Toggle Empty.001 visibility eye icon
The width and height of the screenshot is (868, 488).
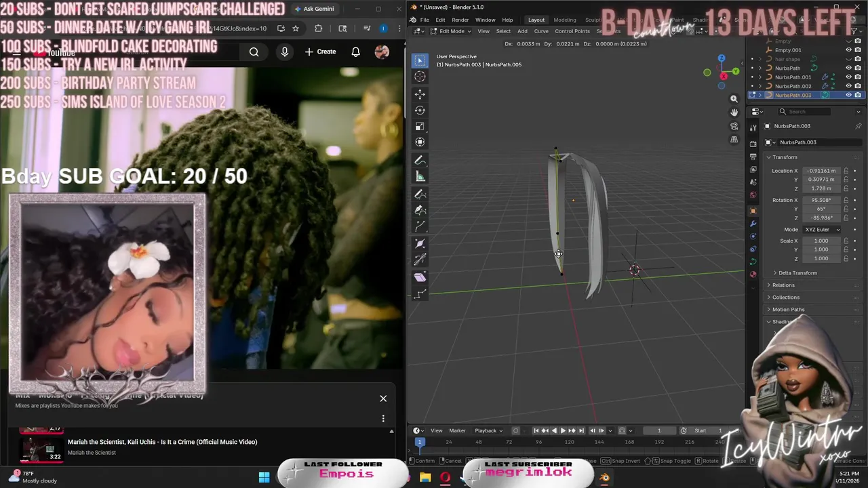pos(848,50)
